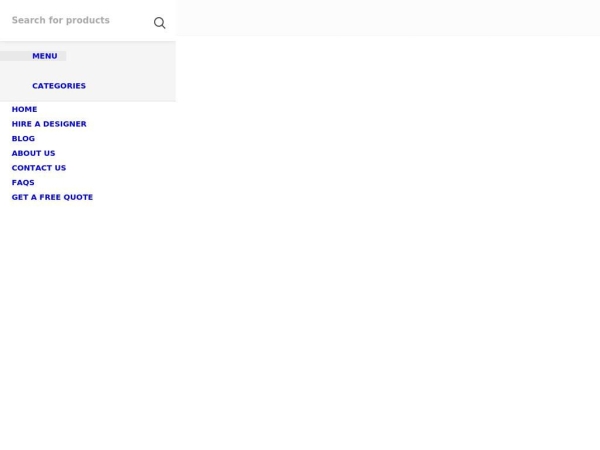
Task: Open the HOME link
Action: tap(24, 109)
